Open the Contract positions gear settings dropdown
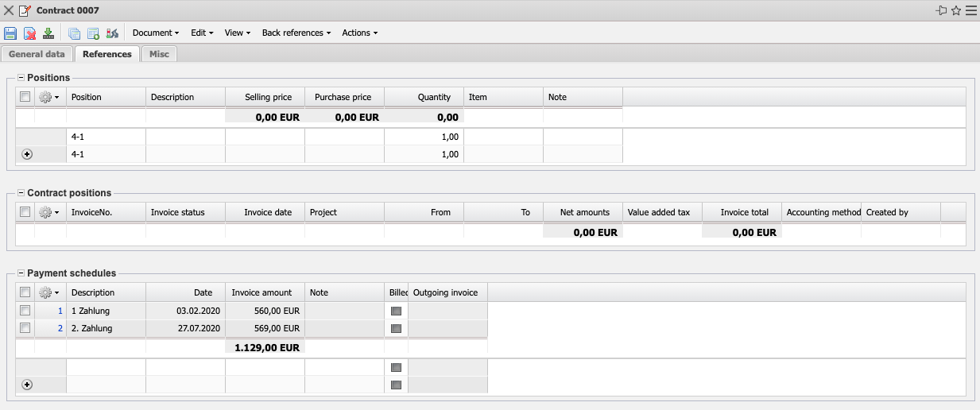Image resolution: width=980 pixels, height=410 pixels. [x=49, y=212]
